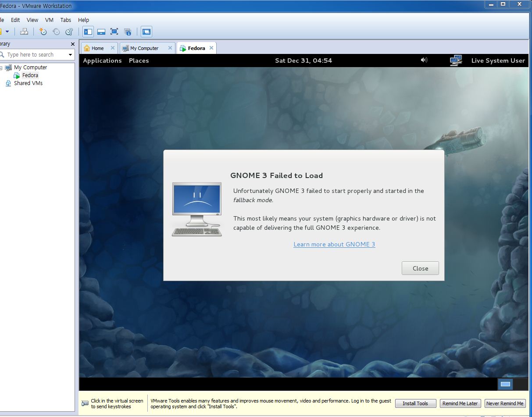Maximize the VMware Workstation window
Screen dimensions: 532x417
503,4
